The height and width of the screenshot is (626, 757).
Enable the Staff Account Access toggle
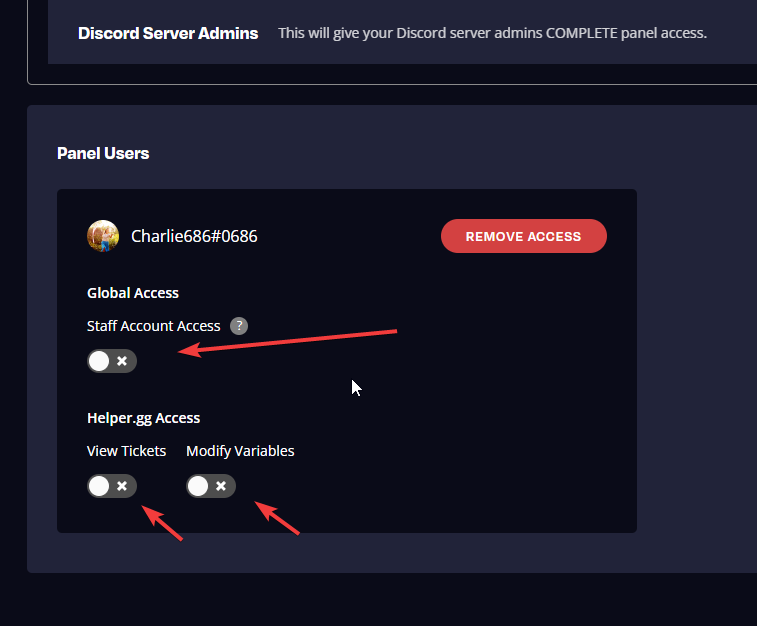112,361
